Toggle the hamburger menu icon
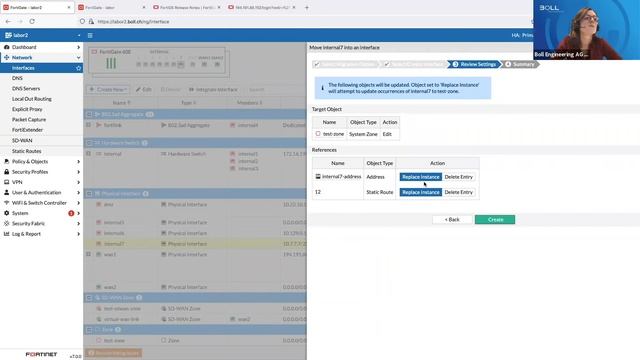The image size is (640, 360). 90,36
